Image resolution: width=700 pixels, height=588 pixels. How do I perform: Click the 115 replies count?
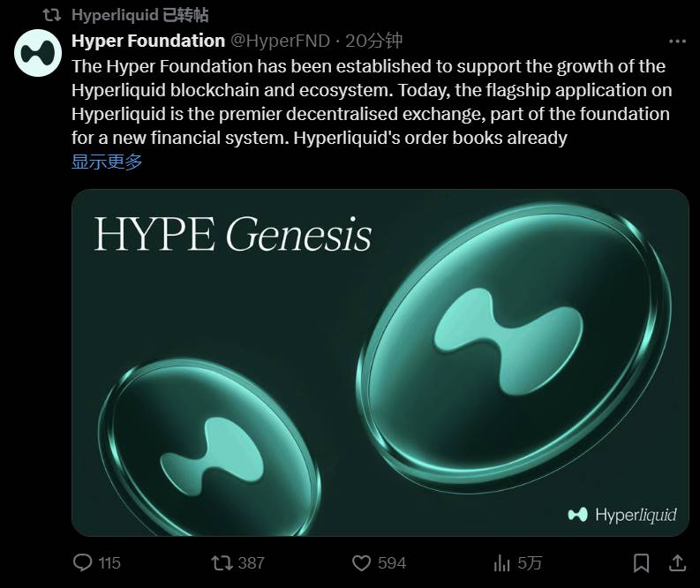[109, 562]
